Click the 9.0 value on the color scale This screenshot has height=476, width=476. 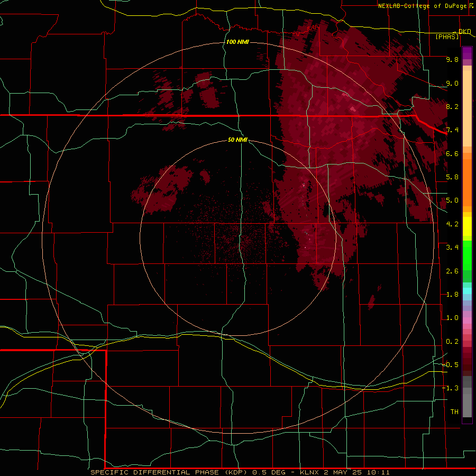click(452, 83)
